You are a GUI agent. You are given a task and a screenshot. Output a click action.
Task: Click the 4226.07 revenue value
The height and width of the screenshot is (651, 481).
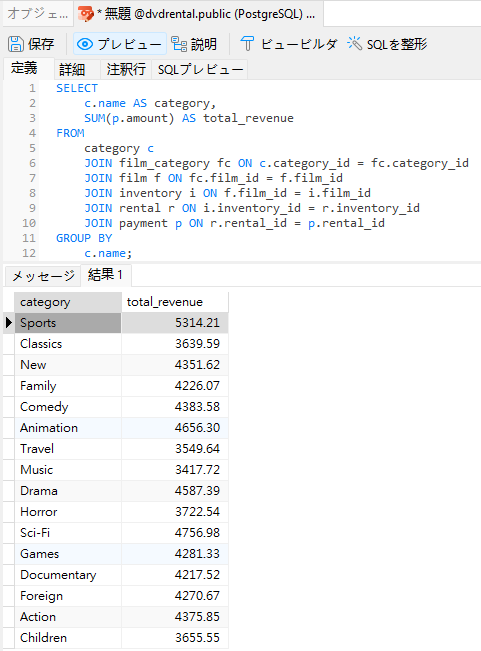(197, 386)
